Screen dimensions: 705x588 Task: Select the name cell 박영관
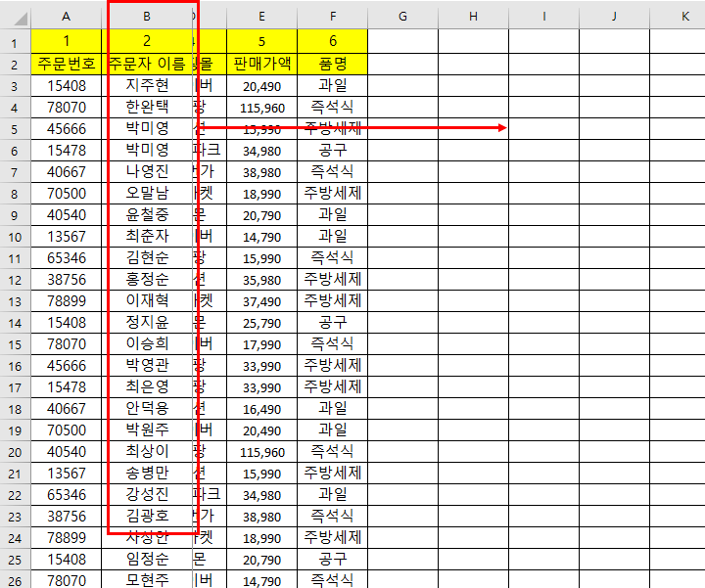click(x=147, y=366)
